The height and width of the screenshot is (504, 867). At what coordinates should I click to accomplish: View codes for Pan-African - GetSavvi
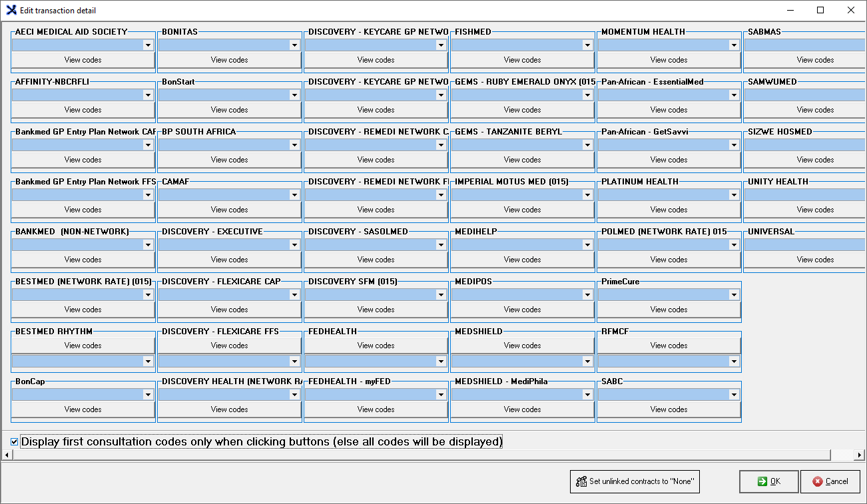pos(669,160)
